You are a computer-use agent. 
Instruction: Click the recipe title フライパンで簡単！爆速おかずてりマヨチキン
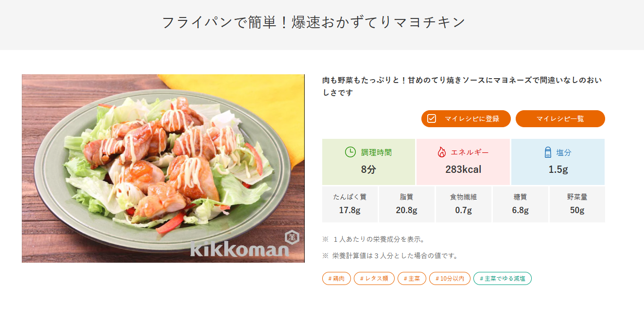(313, 22)
